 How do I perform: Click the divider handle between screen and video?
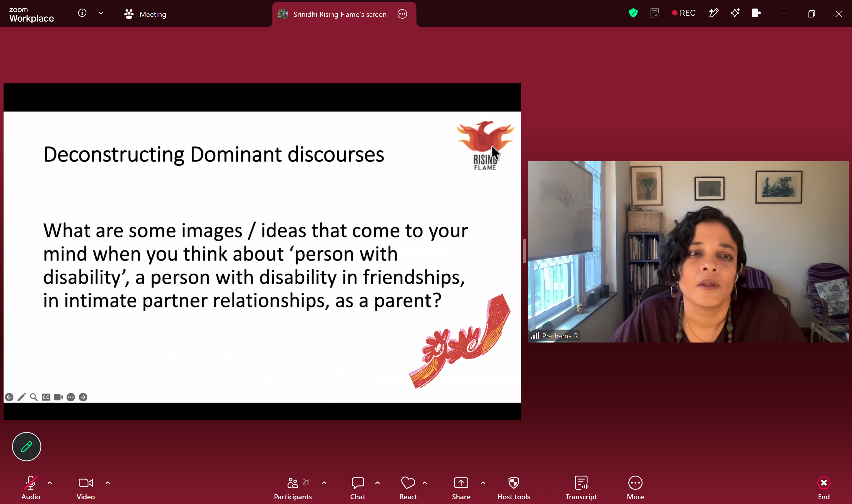pyautogui.click(x=524, y=251)
